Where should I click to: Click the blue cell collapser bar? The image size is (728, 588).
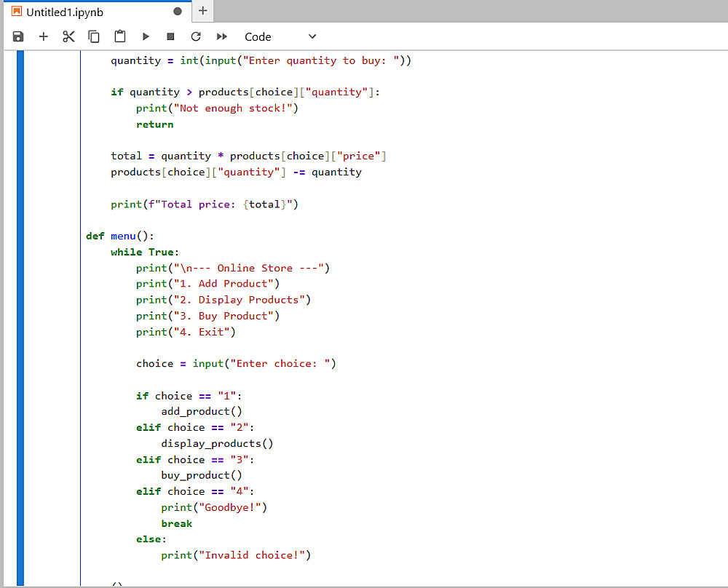click(20, 318)
